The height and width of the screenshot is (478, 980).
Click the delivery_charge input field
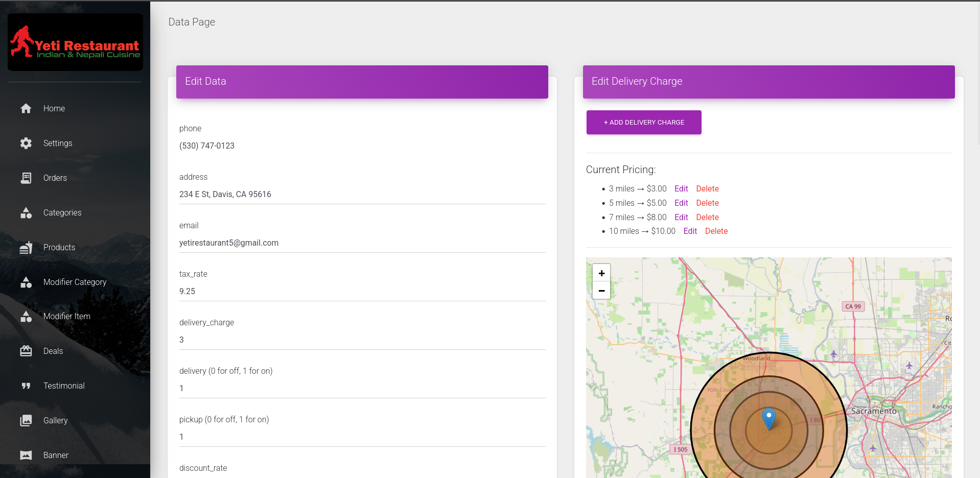[362, 340]
